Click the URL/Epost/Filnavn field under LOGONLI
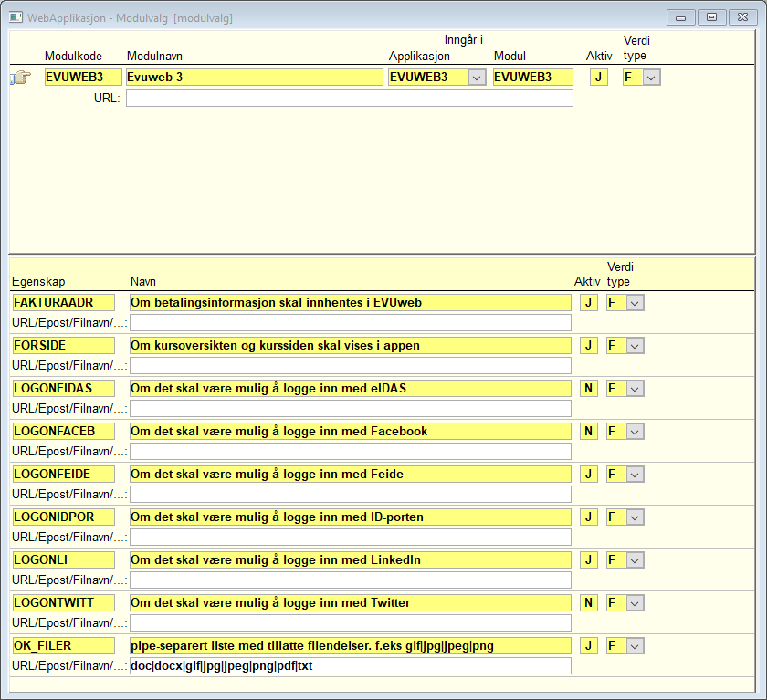Screen dimensions: 767x700 pyautogui.click(x=351, y=580)
